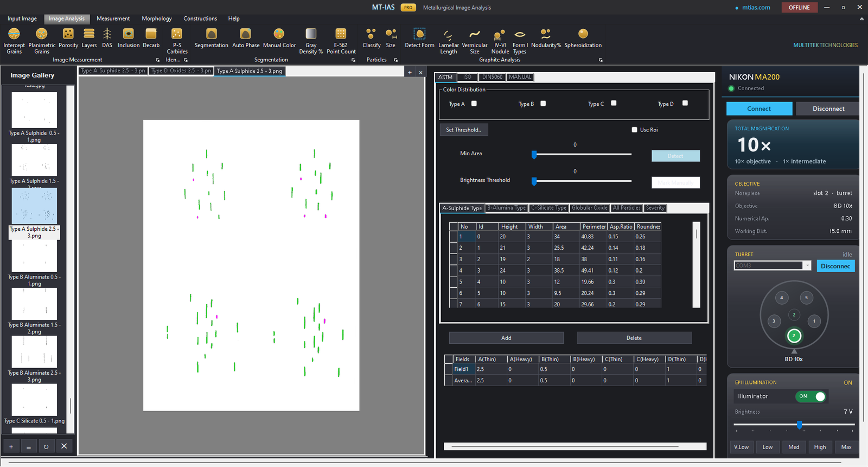Launch the Porosity measurement tool
868x467 pixels.
pos(68,39)
